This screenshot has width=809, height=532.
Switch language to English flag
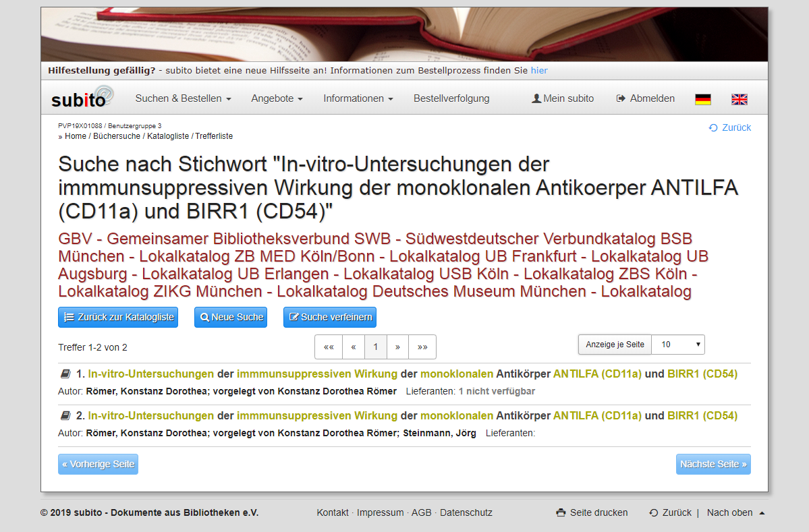740,100
